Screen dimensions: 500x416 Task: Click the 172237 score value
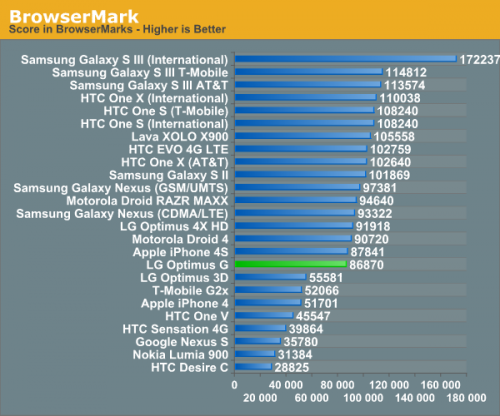[x=480, y=60]
